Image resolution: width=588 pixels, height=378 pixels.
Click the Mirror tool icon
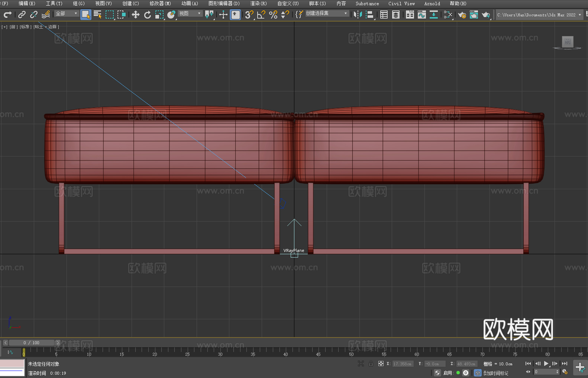click(x=358, y=14)
